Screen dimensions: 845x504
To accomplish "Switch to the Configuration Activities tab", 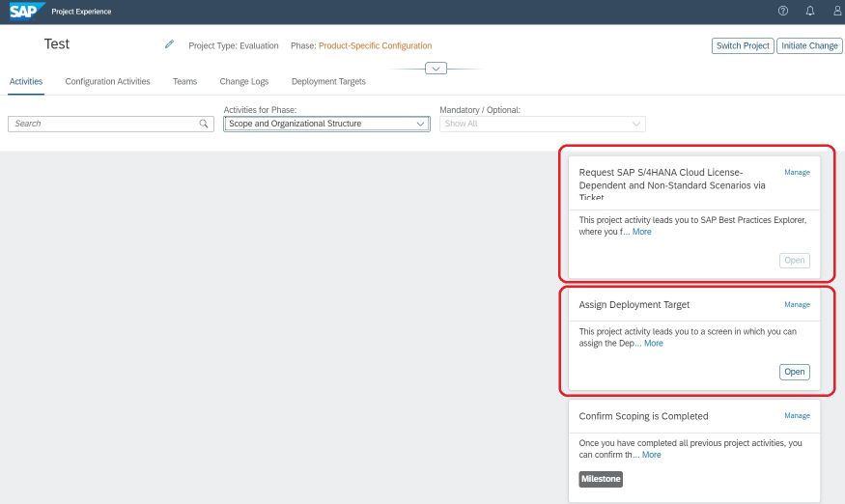I will pyautogui.click(x=108, y=81).
